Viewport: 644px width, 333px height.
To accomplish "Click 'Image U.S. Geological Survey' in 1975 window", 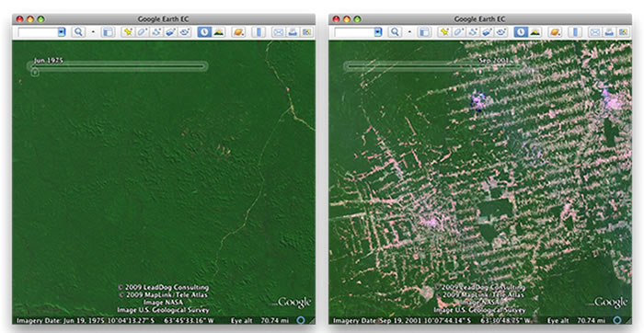I will tap(163, 310).
